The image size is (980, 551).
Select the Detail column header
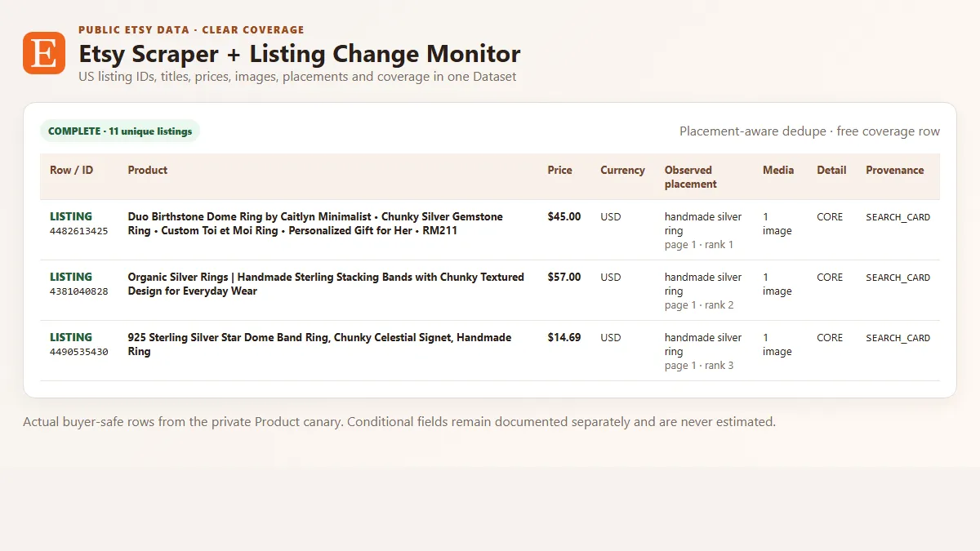[x=831, y=171]
